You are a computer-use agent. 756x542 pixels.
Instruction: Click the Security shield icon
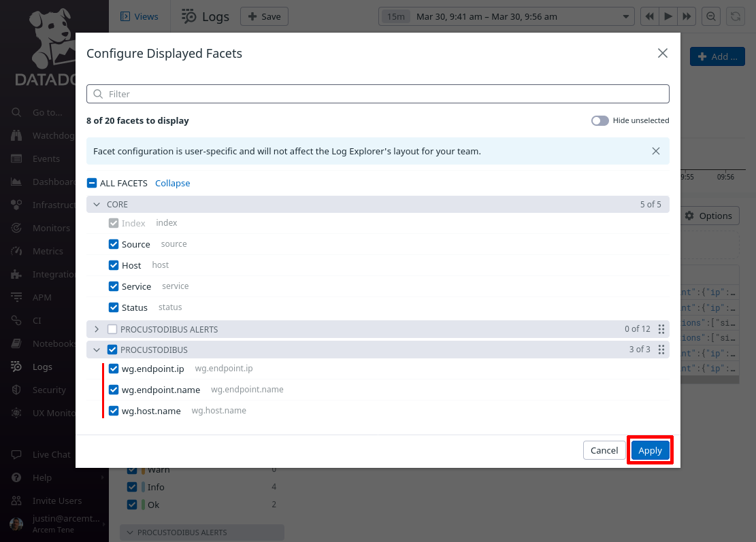[x=16, y=390]
